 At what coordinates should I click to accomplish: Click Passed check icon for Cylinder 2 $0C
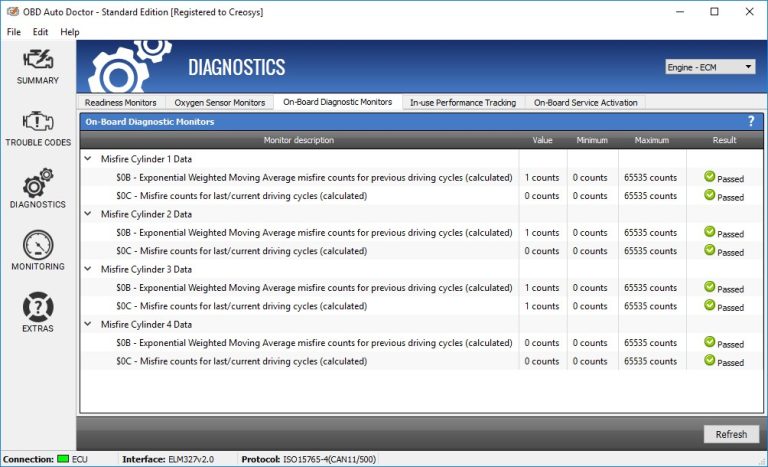click(709, 250)
